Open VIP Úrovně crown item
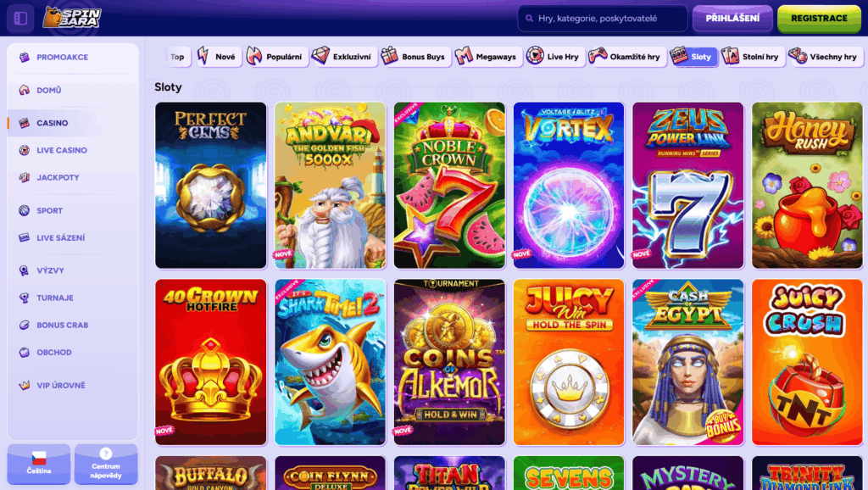 pos(73,386)
